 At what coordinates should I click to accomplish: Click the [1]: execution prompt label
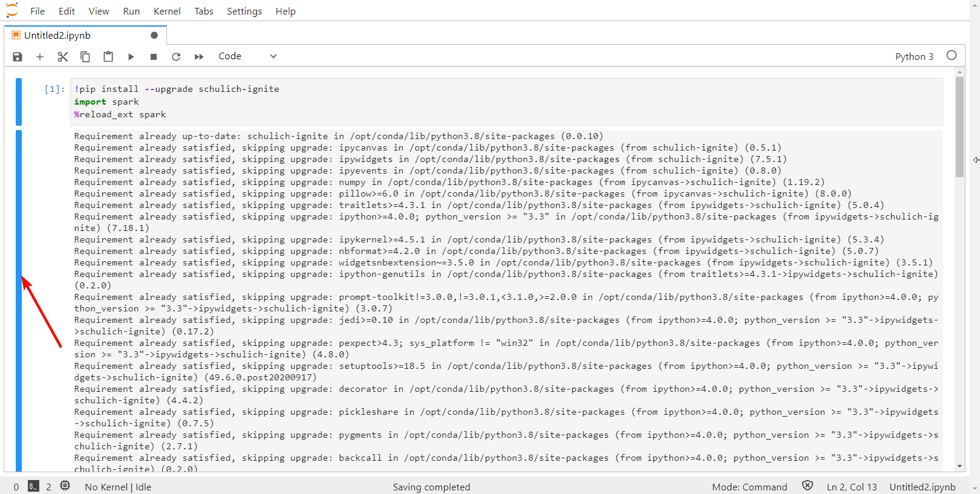point(54,89)
